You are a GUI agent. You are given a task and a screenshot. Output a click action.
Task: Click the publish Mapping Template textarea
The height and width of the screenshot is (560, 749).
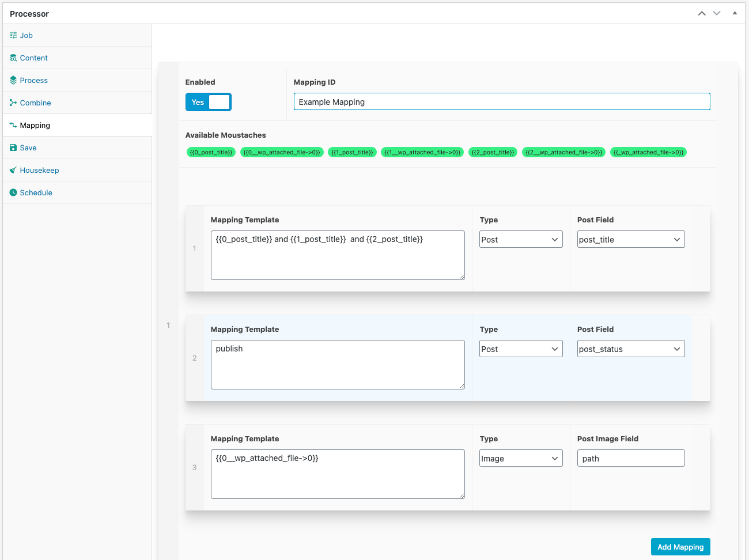(338, 365)
